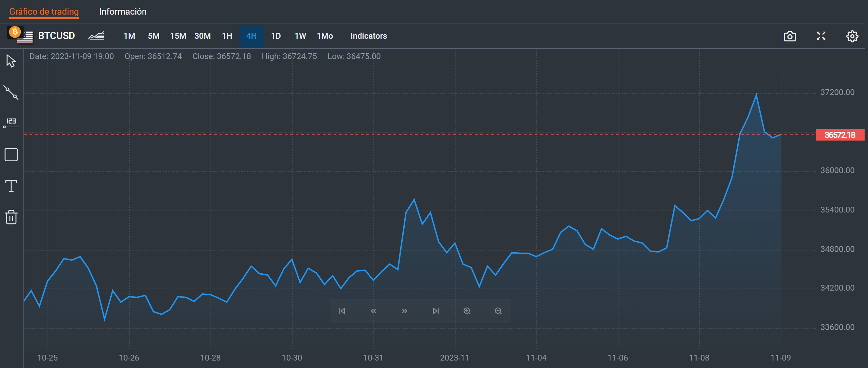This screenshot has height=368, width=868.
Task: Click the Bitcoin BTCUSD symbol icon
Action: pos(20,35)
